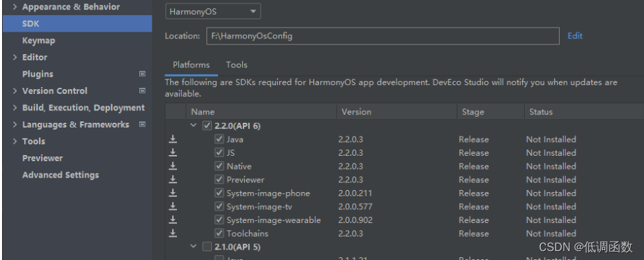Click Not Installed status for Native
The width and height of the screenshot is (644, 260).
pyautogui.click(x=551, y=166)
